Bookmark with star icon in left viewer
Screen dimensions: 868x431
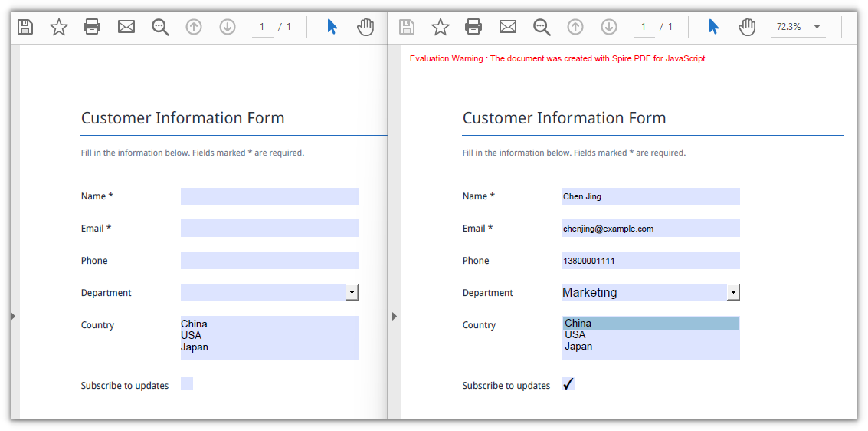pos(59,27)
